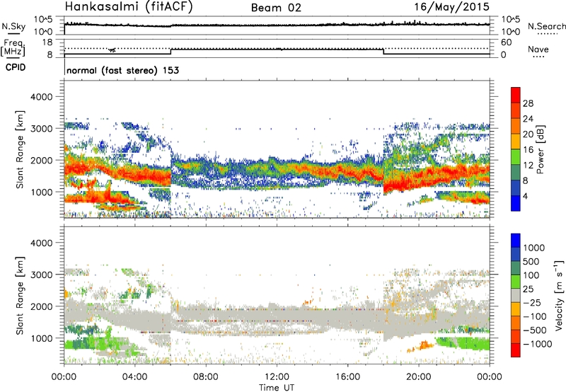Select the 04:00 time axis label
The width and height of the screenshot is (566, 392).
point(135,377)
